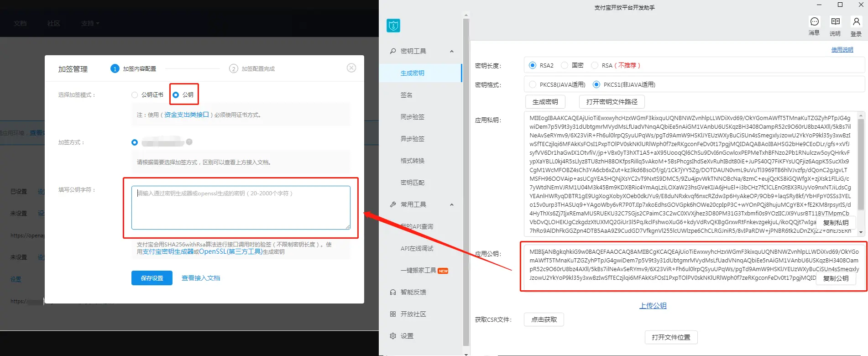Switch to the 签名 sidebar tab
868x356 pixels.
coord(407,95)
